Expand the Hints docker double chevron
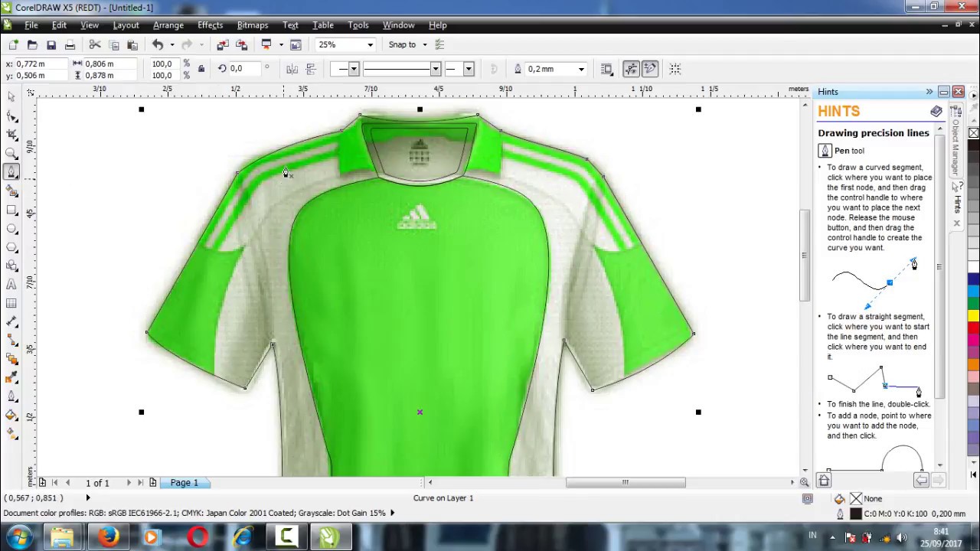Viewport: 980px width, 551px height. (x=929, y=92)
